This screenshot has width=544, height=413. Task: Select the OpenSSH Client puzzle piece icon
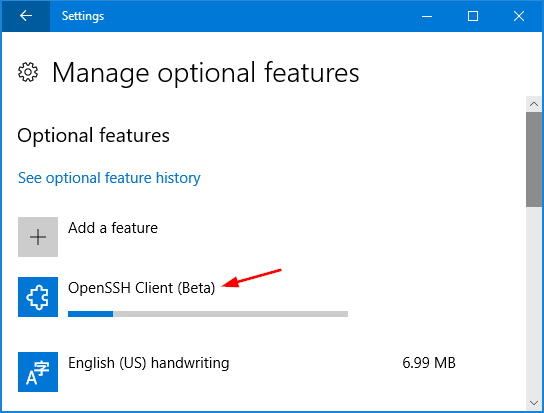38,297
